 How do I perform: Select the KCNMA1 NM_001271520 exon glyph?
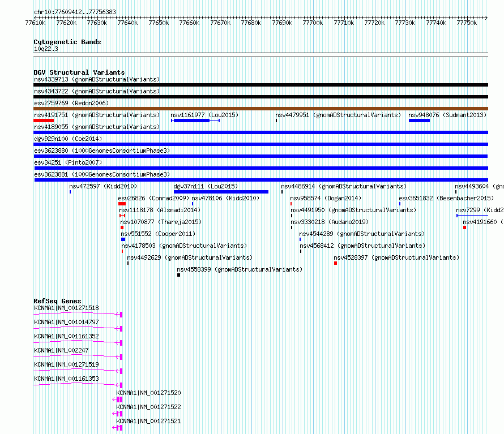coord(119,399)
